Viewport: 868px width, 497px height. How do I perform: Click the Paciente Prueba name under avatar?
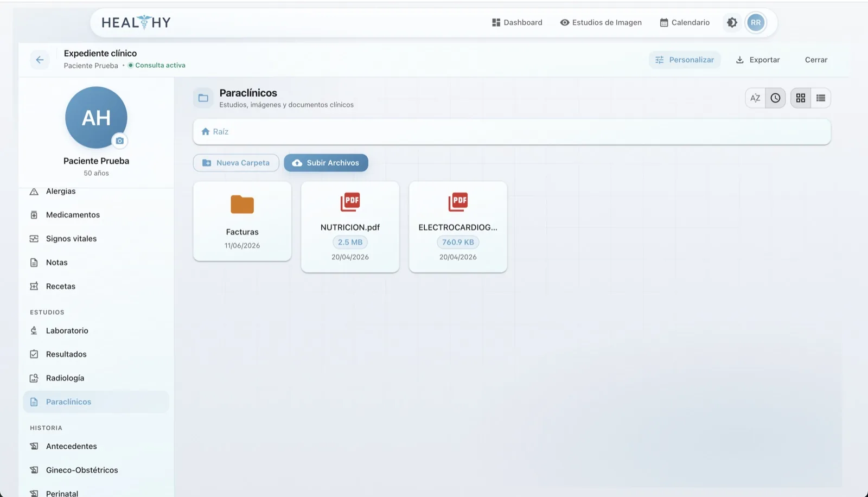(96, 161)
